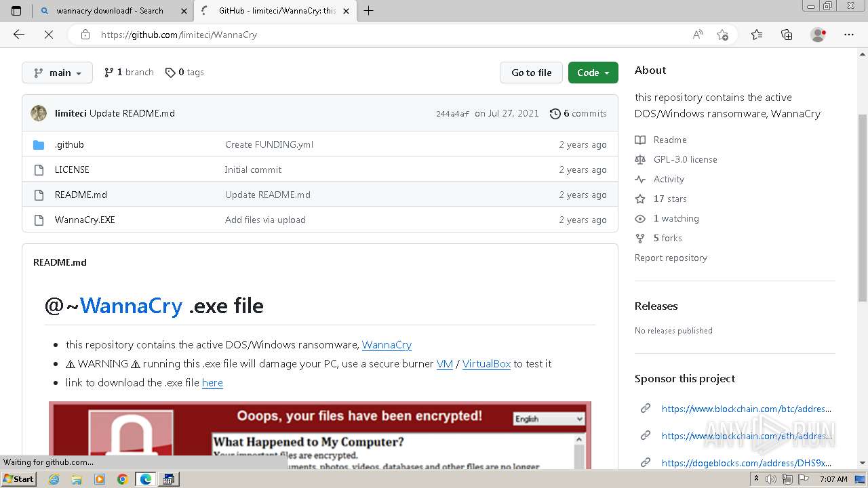This screenshot has width=868, height=488.
Task: Select Edge in the taskbar
Action: 145,479
